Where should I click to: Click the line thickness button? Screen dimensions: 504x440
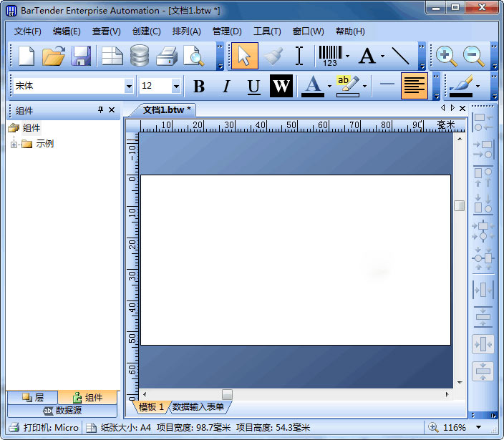click(387, 84)
